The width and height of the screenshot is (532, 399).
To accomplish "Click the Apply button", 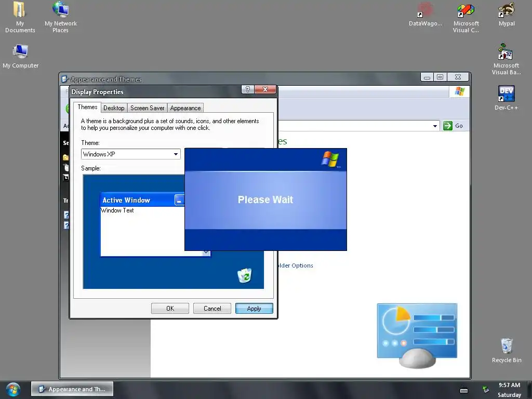I will tap(254, 309).
